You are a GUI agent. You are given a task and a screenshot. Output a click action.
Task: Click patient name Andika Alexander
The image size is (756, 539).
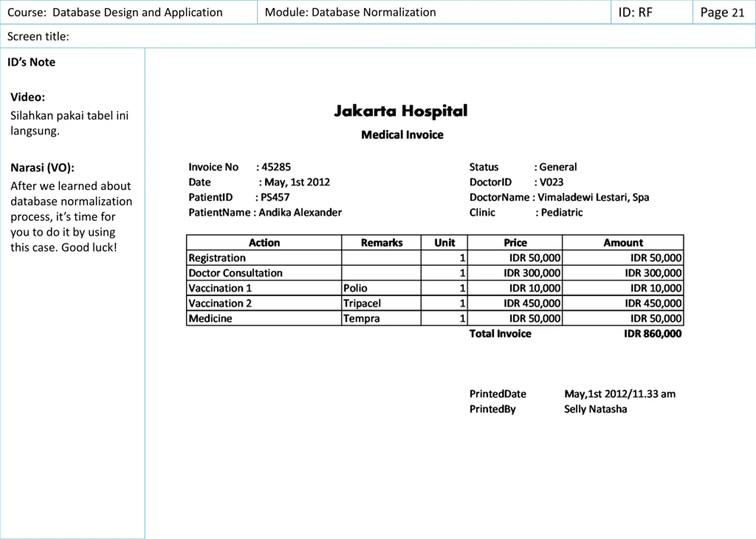pos(300,212)
